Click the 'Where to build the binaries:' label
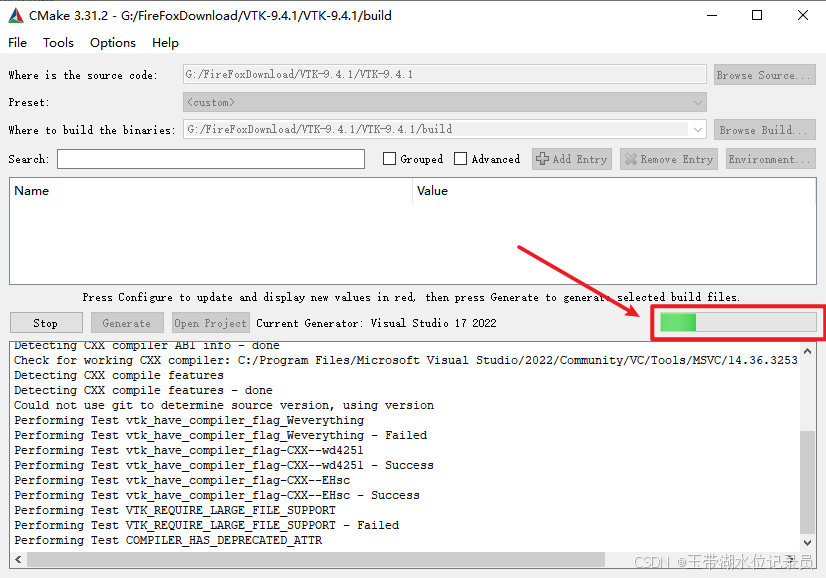This screenshot has height=578, width=826. coord(92,130)
